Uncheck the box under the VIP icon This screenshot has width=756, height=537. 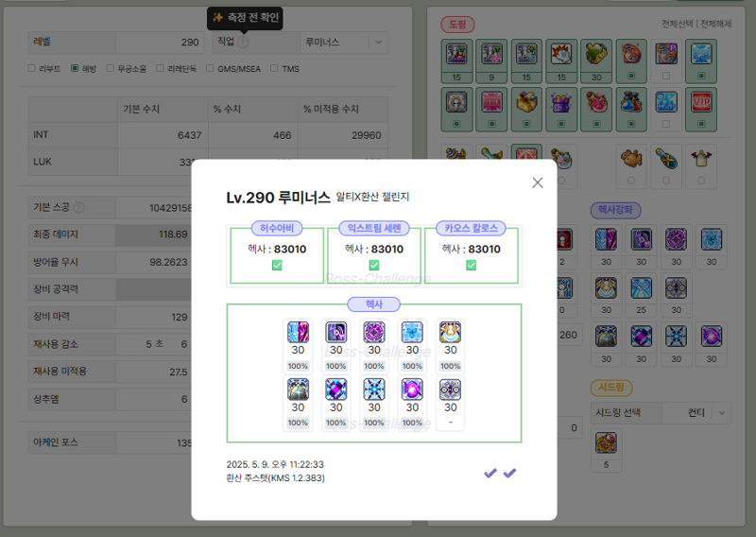701,124
